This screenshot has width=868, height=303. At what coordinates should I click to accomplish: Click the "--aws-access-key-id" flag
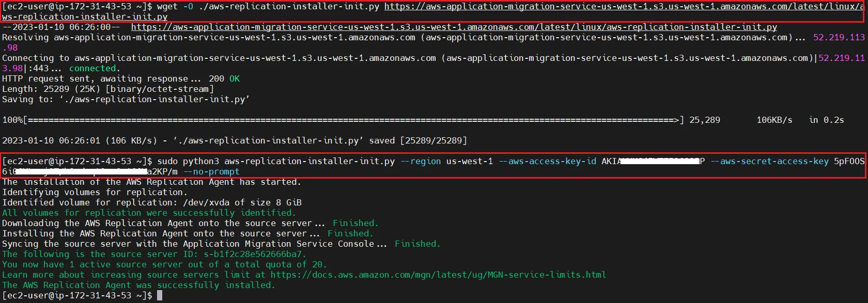click(x=547, y=161)
